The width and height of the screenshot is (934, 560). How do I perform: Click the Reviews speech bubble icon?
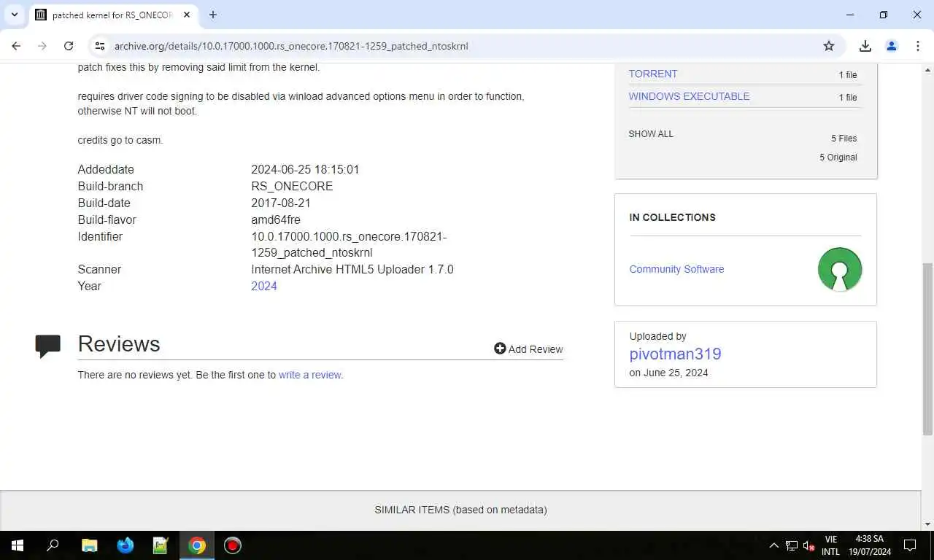point(48,346)
